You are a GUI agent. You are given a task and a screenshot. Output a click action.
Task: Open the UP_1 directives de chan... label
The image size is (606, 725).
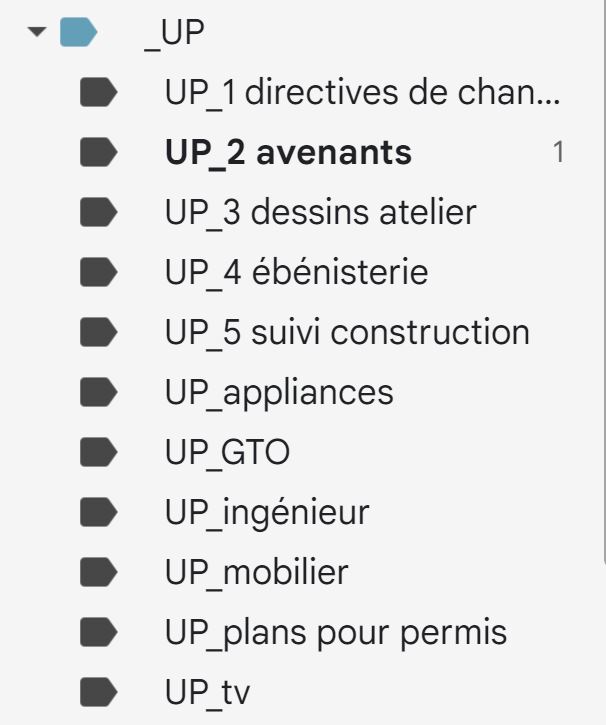pos(362,94)
